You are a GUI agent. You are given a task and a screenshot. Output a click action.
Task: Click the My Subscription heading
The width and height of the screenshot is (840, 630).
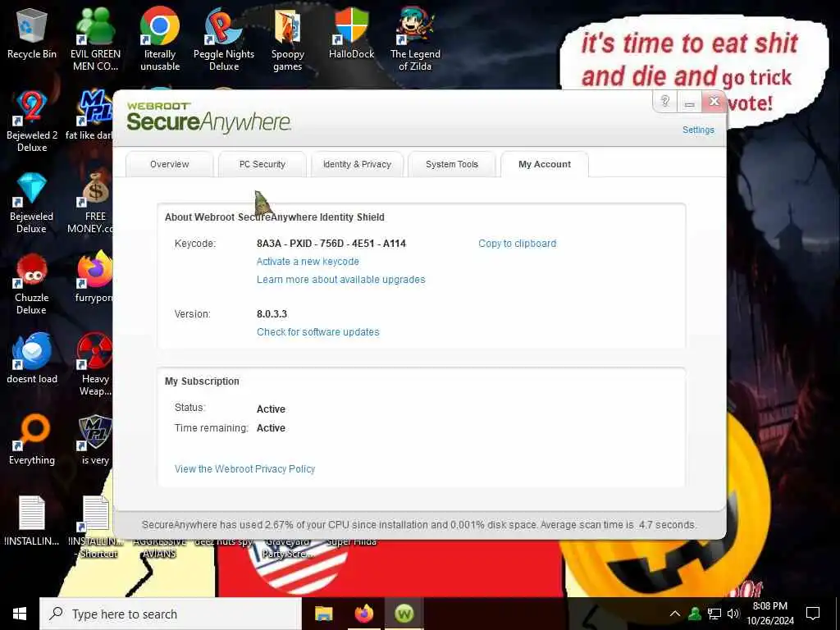(202, 381)
